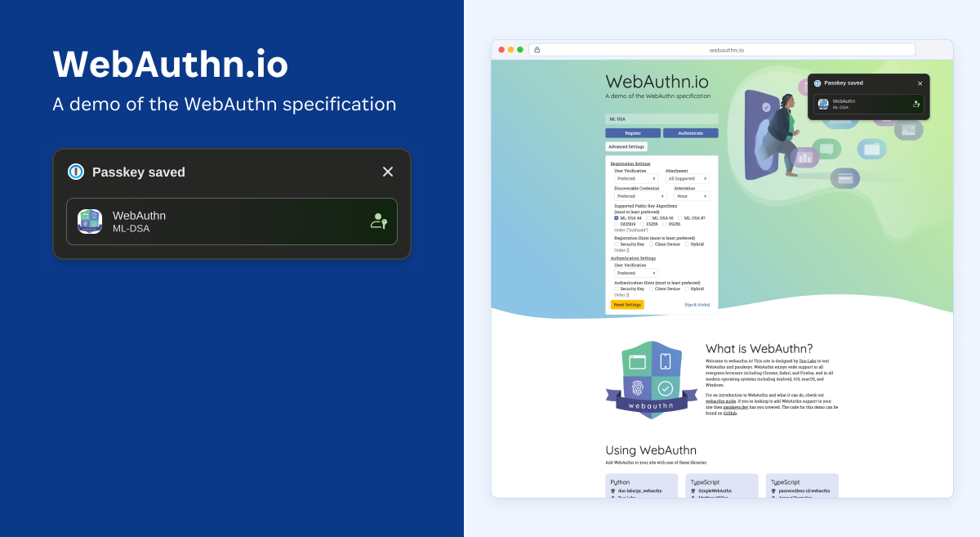
Task: Check Security Key under Authentication Hints
Action: [617, 289]
